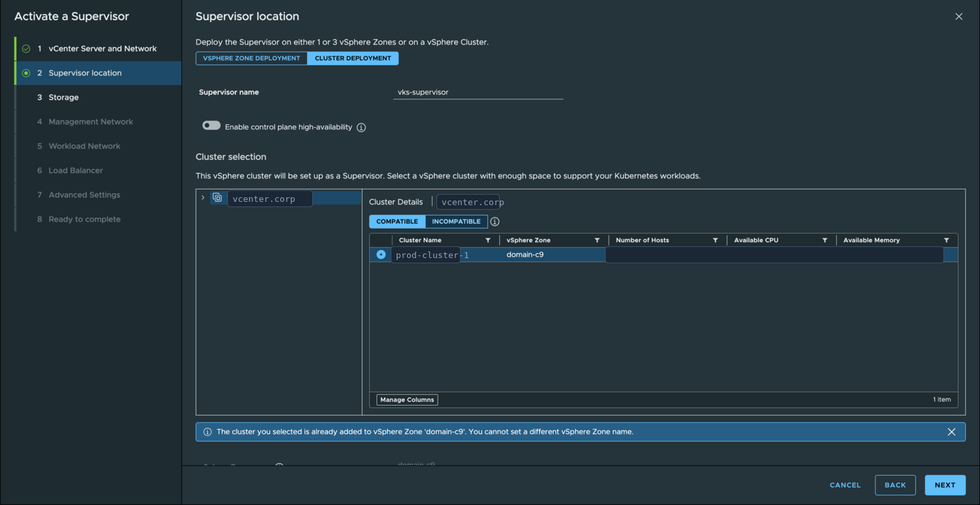Viewport: 980px width, 505px height.
Task: Switch to vSphere Zone Deployment
Action: (252, 58)
